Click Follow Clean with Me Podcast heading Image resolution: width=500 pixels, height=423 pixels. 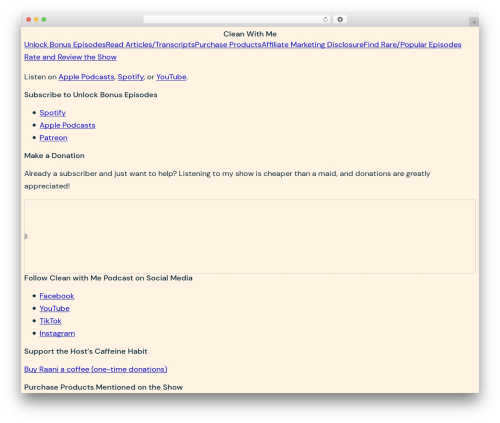click(x=108, y=278)
